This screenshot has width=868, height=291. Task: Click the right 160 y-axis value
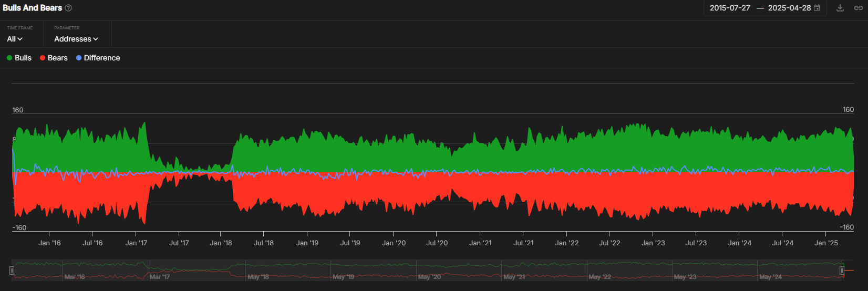click(x=849, y=109)
